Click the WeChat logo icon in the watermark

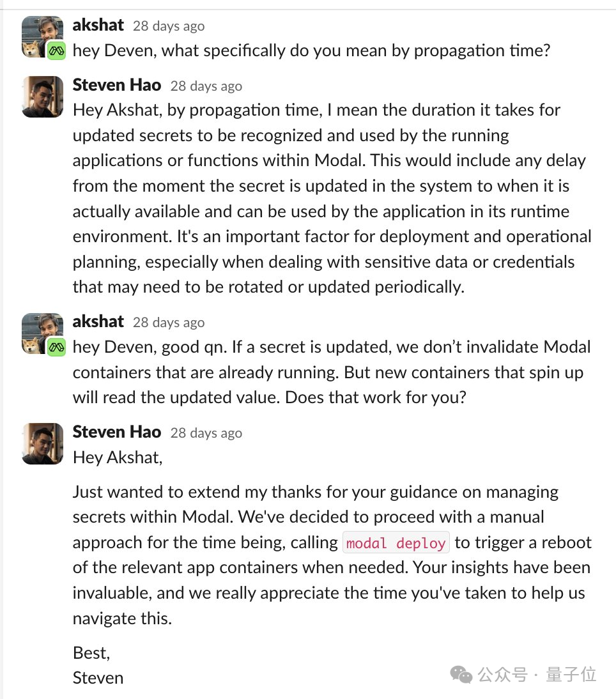[462, 674]
